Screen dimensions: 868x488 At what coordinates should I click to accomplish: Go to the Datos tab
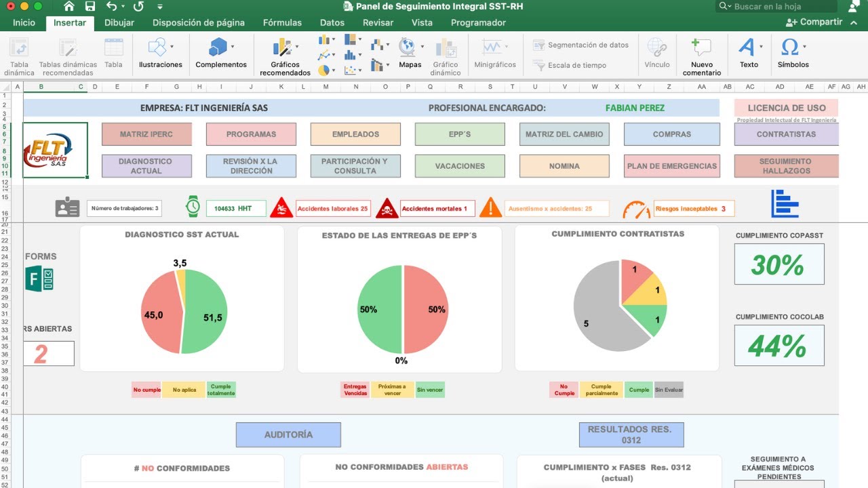[332, 22]
